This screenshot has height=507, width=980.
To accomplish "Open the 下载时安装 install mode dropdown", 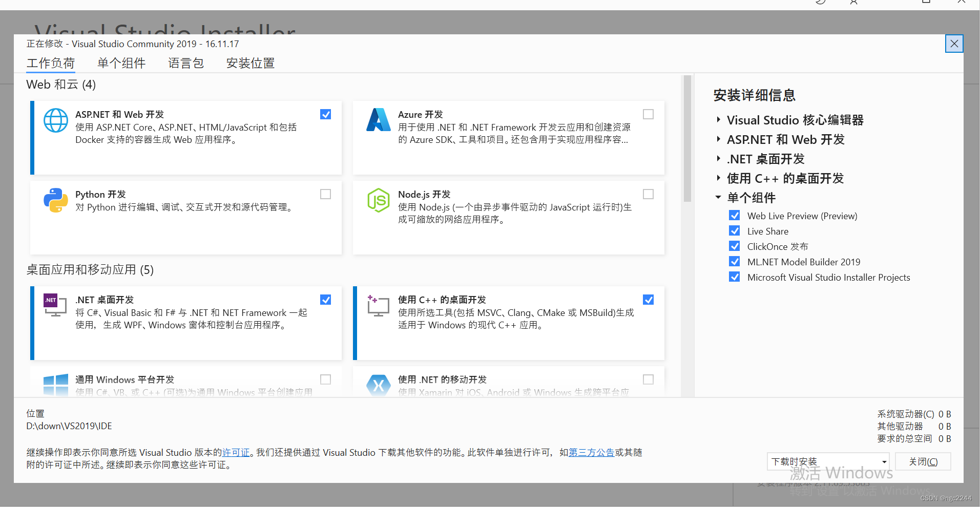I will (828, 461).
